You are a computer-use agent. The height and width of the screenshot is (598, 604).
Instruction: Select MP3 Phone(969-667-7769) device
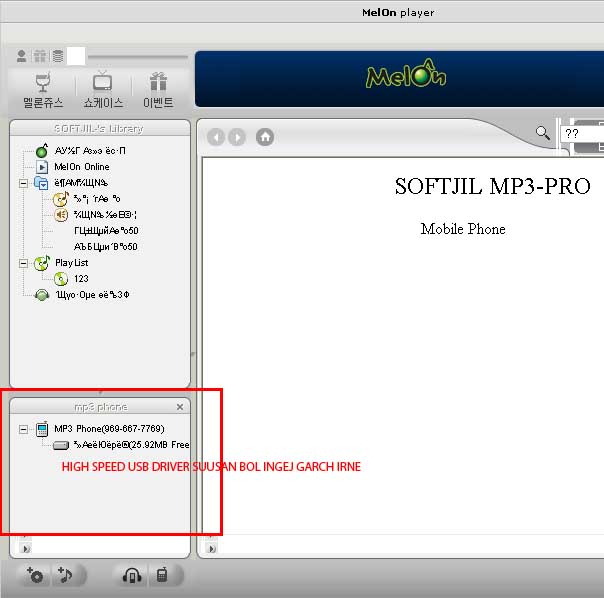click(x=100, y=429)
